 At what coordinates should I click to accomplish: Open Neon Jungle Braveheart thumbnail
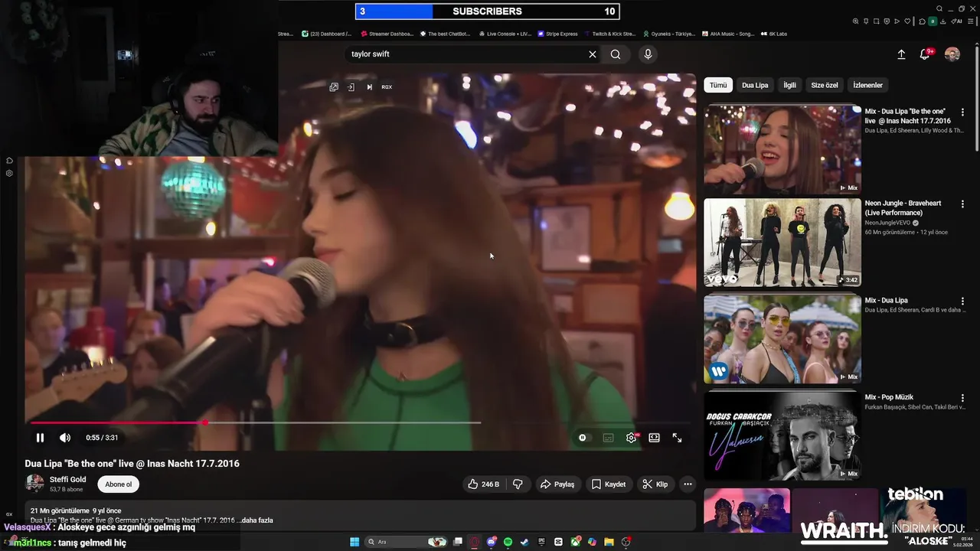click(x=782, y=243)
